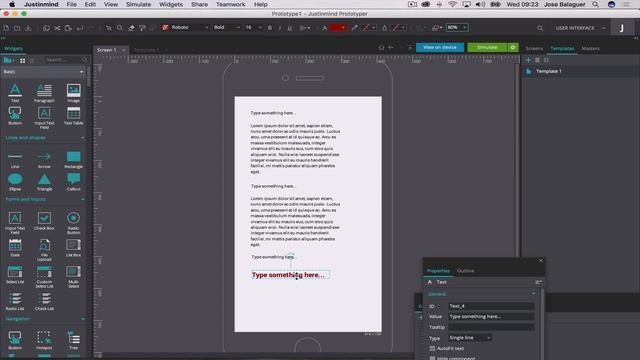Open the USER INTERFACE workspace dropdown

580,28
